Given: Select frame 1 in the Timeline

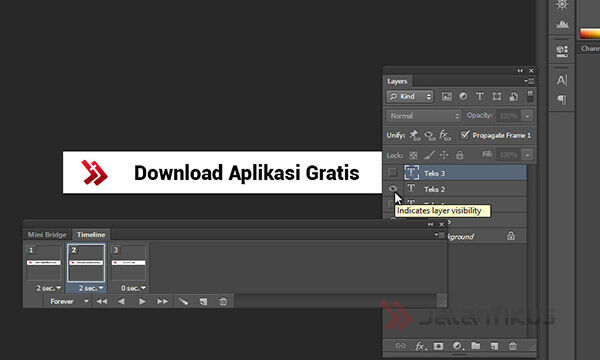Looking at the screenshot, I should (x=43, y=263).
